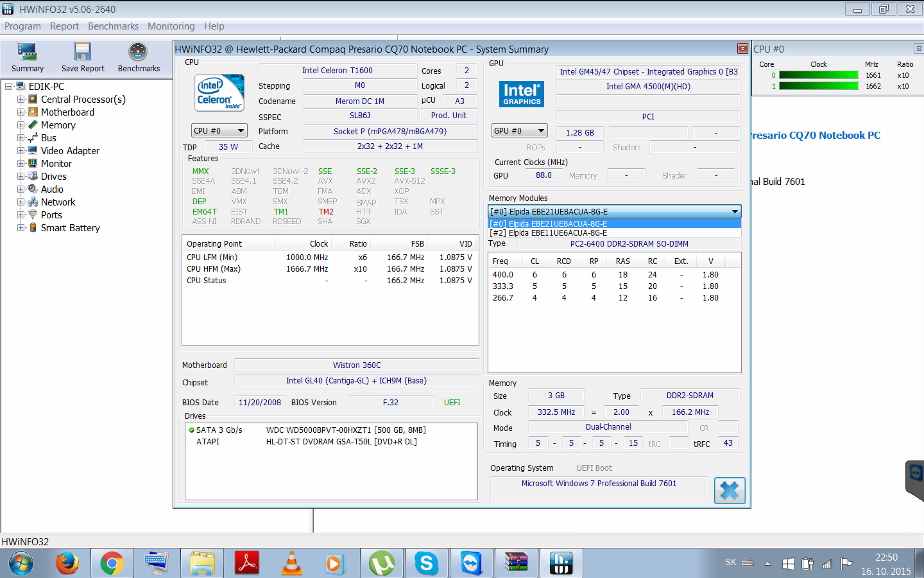Select the Smart Battery tree icon

[x=33, y=228]
